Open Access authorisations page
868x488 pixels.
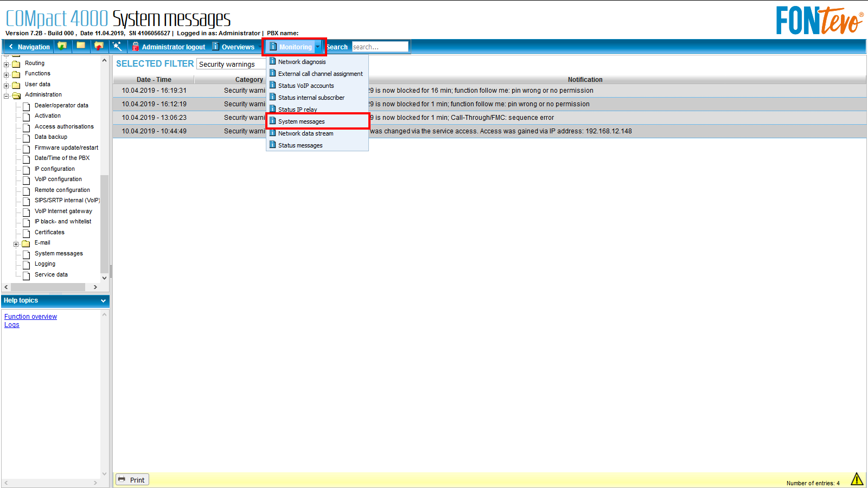click(64, 126)
